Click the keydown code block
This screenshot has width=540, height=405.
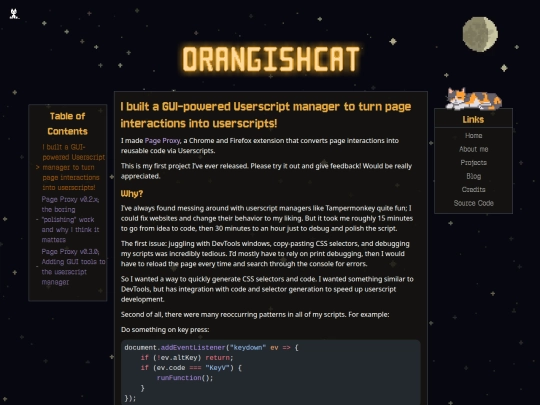pos(271,372)
